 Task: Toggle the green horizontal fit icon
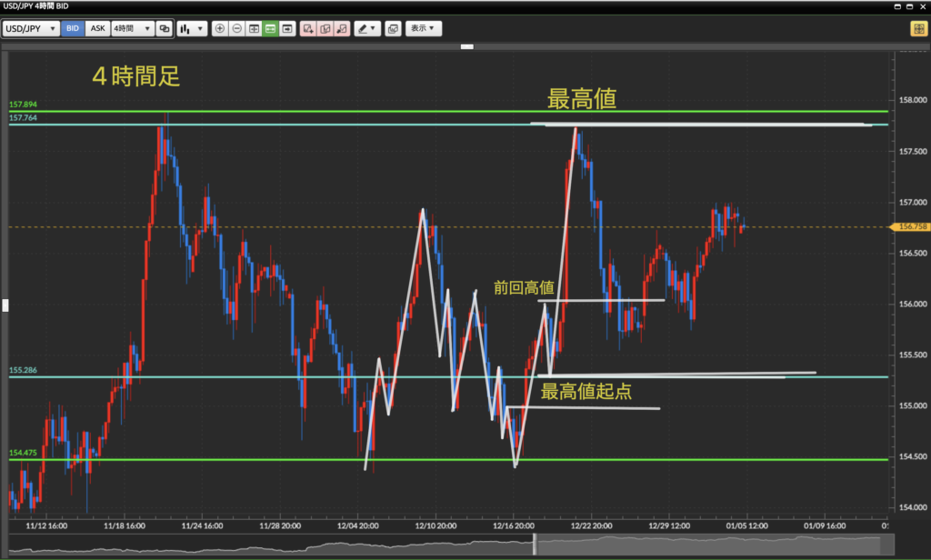tap(270, 28)
